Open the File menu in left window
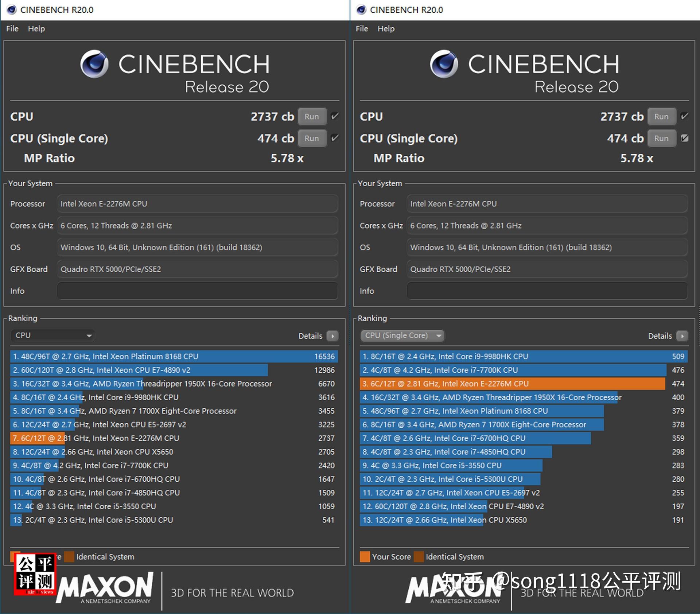 point(12,28)
